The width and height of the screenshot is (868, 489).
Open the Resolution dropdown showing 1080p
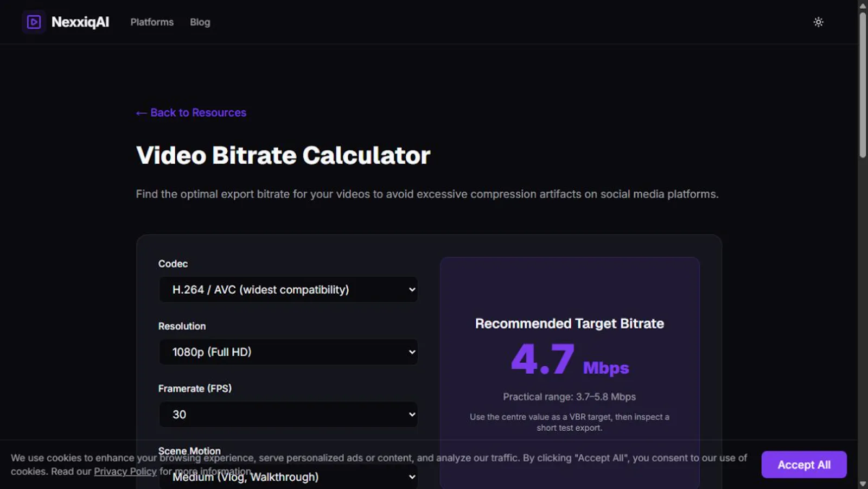pos(288,352)
